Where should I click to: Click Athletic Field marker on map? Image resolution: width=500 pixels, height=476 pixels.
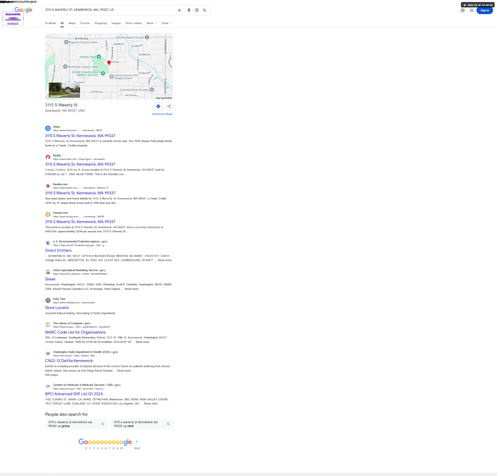click(99, 57)
